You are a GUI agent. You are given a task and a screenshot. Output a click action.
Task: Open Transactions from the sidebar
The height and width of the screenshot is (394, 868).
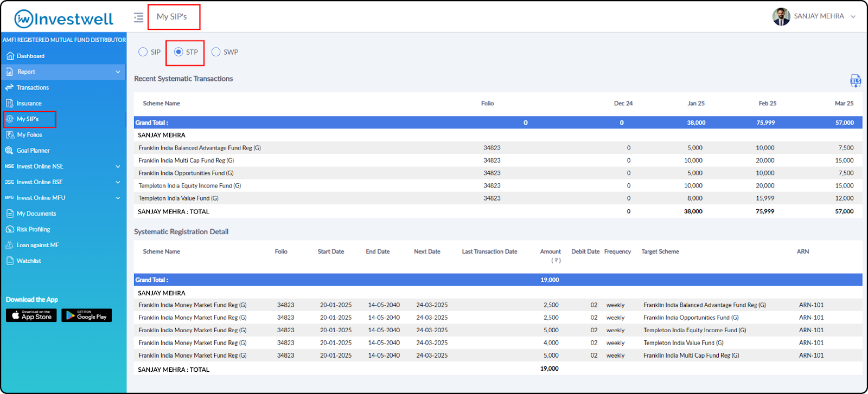(x=33, y=87)
